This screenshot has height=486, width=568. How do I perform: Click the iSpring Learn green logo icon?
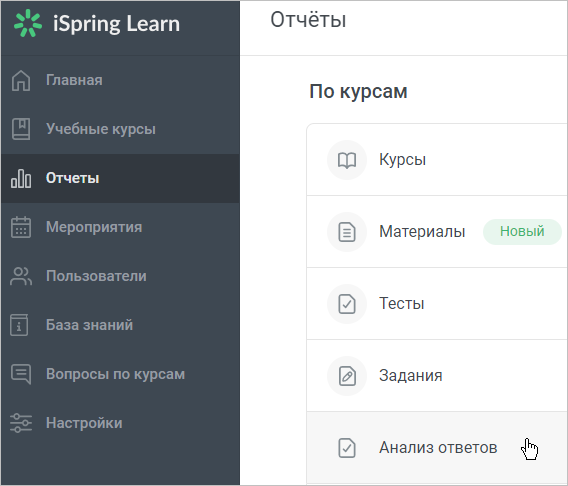tap(28, 23)
